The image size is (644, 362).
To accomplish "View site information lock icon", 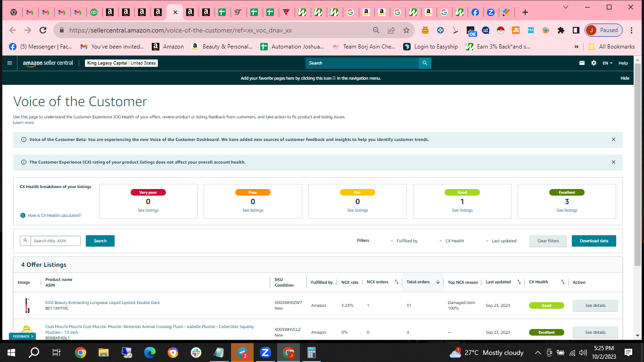I will click(x=61, y=30).
